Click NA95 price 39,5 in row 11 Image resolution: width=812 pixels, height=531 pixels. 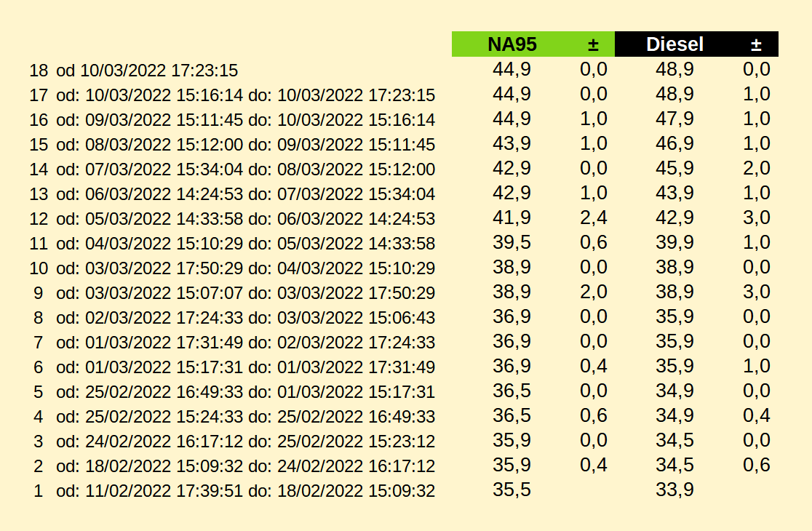512,242
